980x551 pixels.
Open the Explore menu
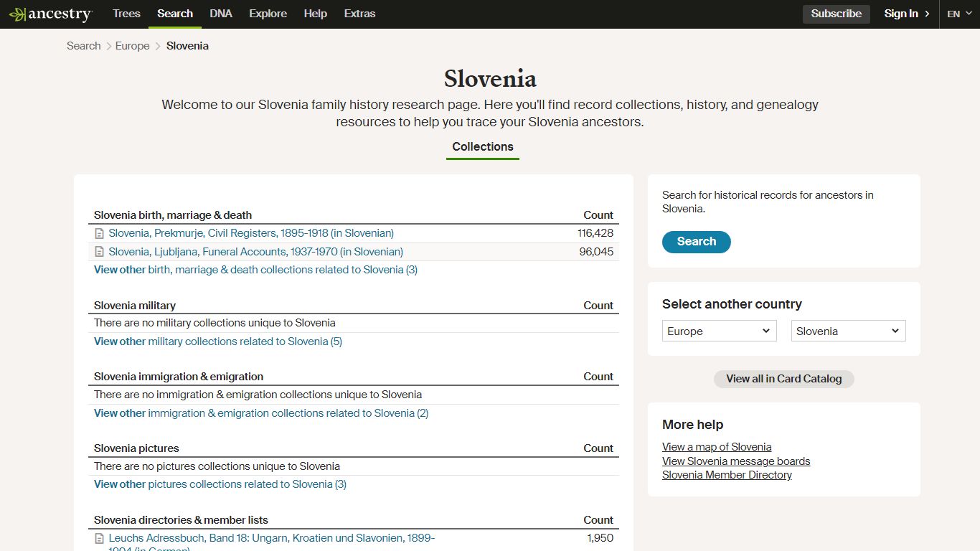pos(268,14)
